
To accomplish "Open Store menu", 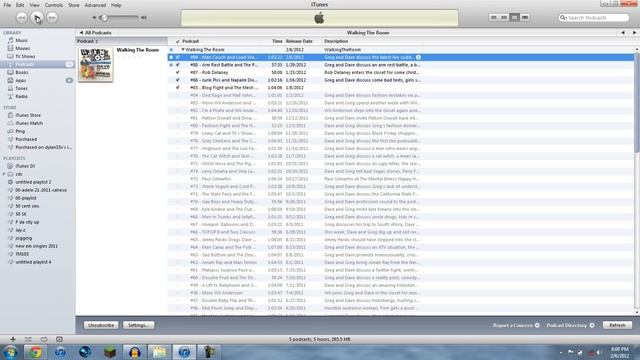I will point(74,5).
